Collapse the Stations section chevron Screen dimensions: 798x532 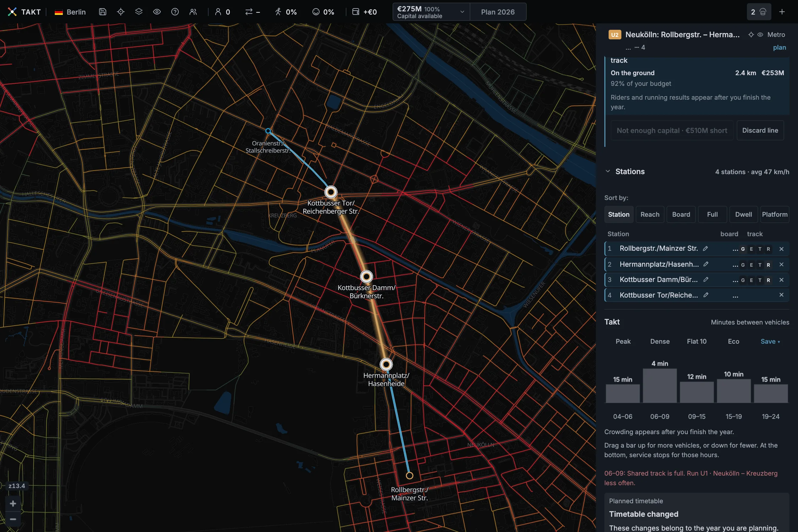tap(608, 171)
